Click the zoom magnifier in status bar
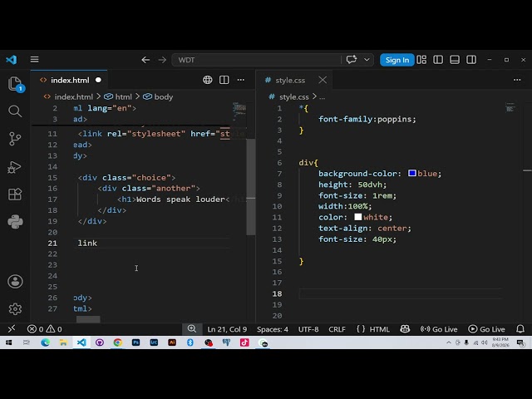This screenshot has width=532, height=399. (192, 329)
